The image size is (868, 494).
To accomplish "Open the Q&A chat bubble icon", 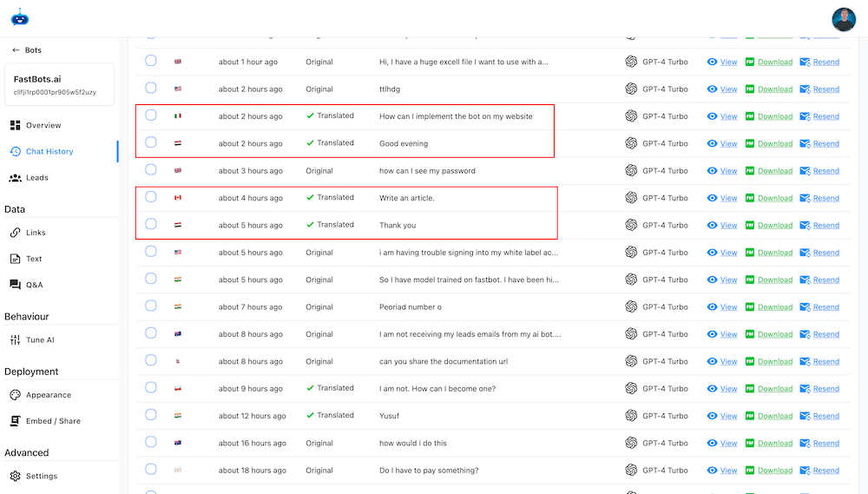I will coord(16,285).
